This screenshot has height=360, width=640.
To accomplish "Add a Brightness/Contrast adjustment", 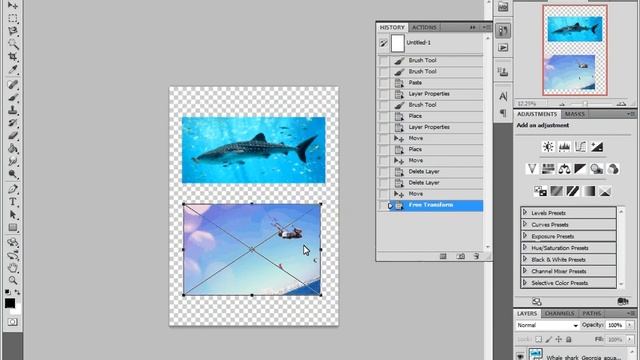I will pos(548,147).
